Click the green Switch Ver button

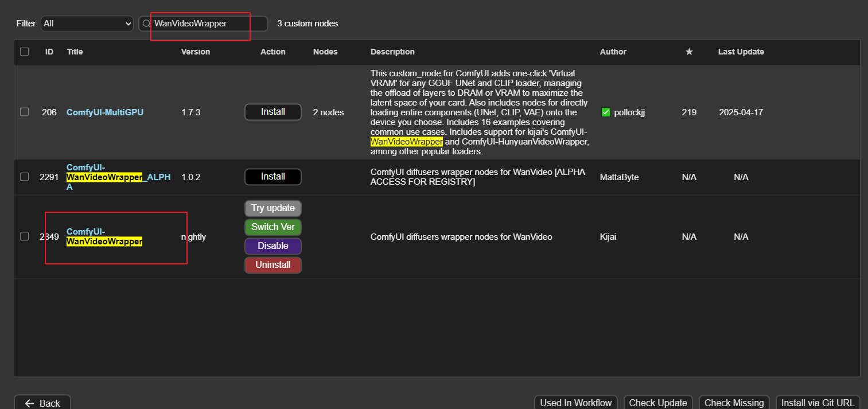273,227
